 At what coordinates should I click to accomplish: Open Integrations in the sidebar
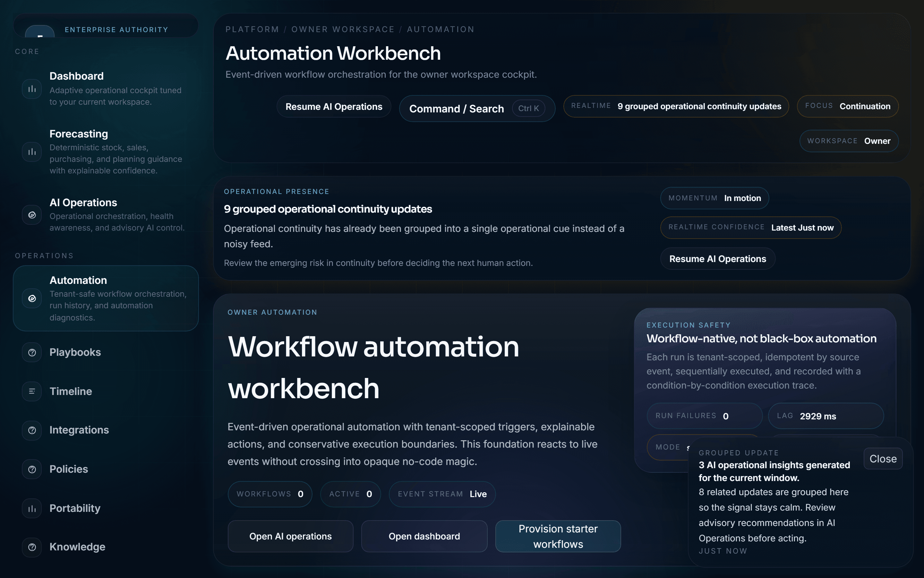(x=106, y=430)
